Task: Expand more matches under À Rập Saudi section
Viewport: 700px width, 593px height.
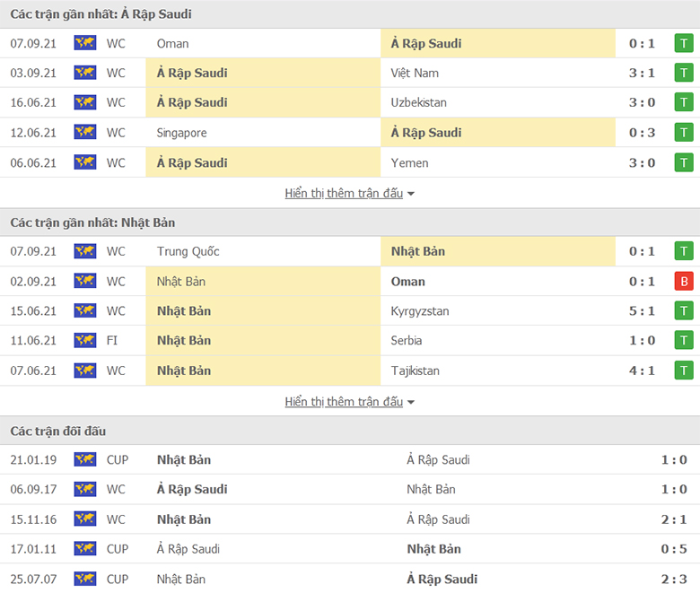Action: click(x=344, y=193)
